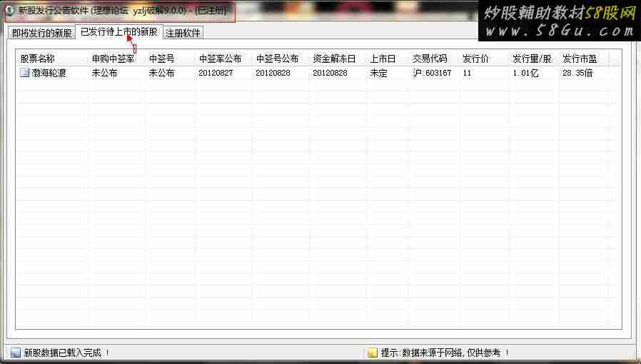641x364 pixels.
Task: Sort by the 股票名称 column header
Action: coord(38,59)
